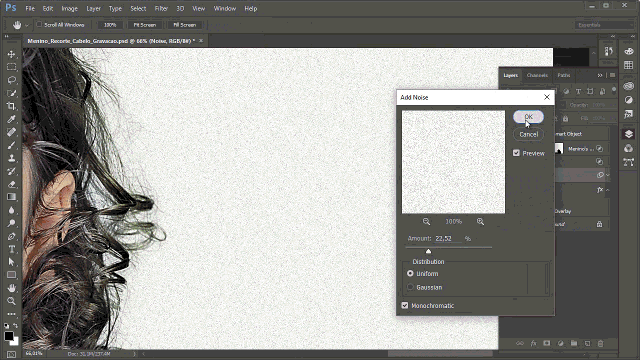Image resolution: width=640 pixels, height=360 pixels.
Task: Click the Fill Screen button
Action: coord(184,25)
